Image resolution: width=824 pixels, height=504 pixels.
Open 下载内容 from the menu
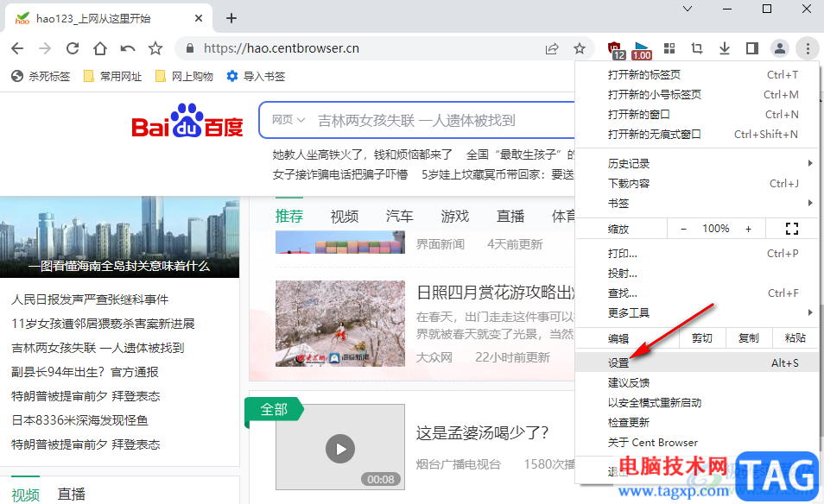[697, 183]
